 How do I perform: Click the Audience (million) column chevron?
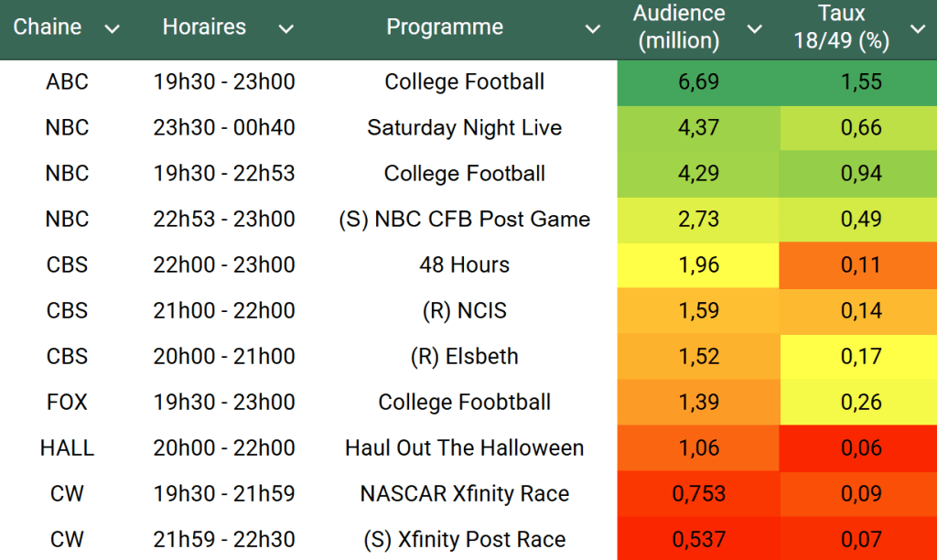[x=754, y=29]
